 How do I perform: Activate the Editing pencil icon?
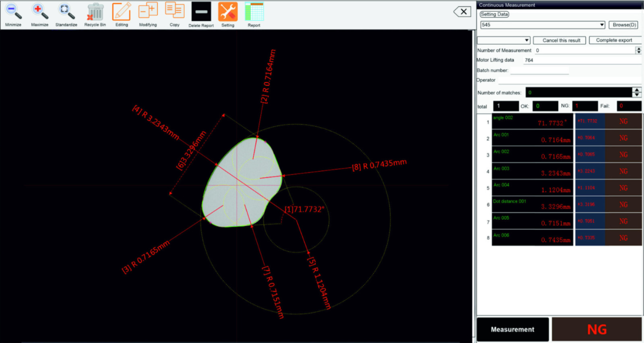(122, 12)
